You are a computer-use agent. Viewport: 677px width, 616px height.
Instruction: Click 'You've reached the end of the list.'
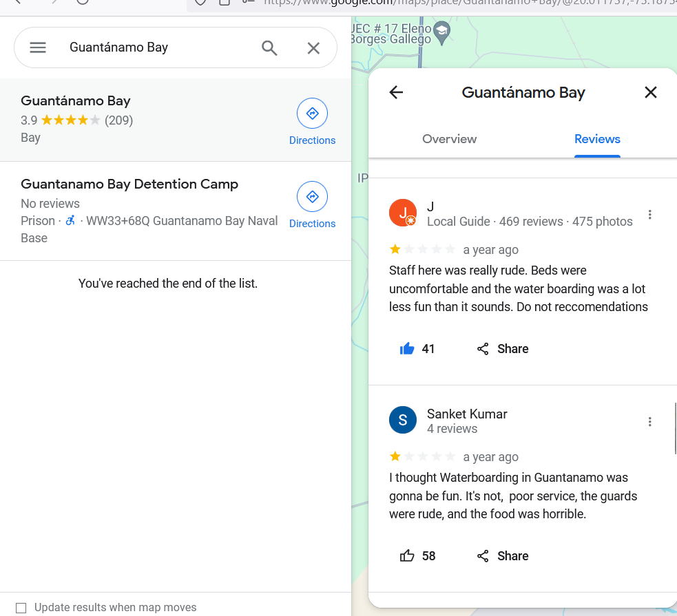(168, 284)
